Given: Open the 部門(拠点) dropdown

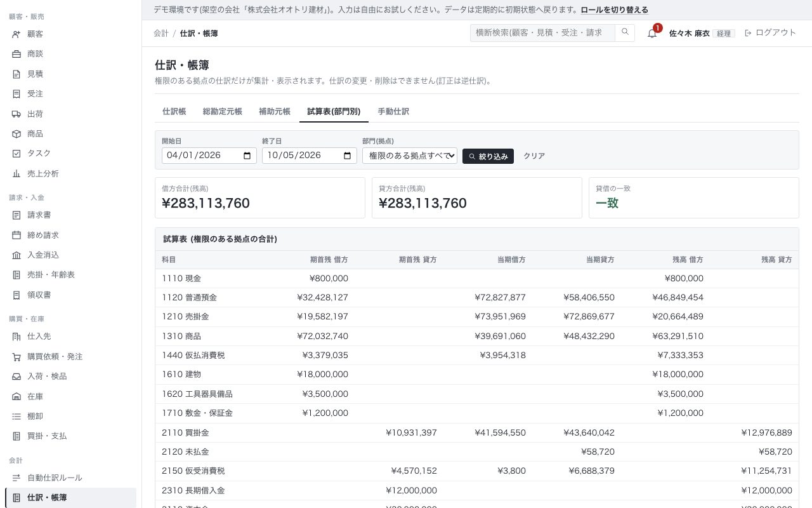Looking at the screenshot, I should (410, 156).
